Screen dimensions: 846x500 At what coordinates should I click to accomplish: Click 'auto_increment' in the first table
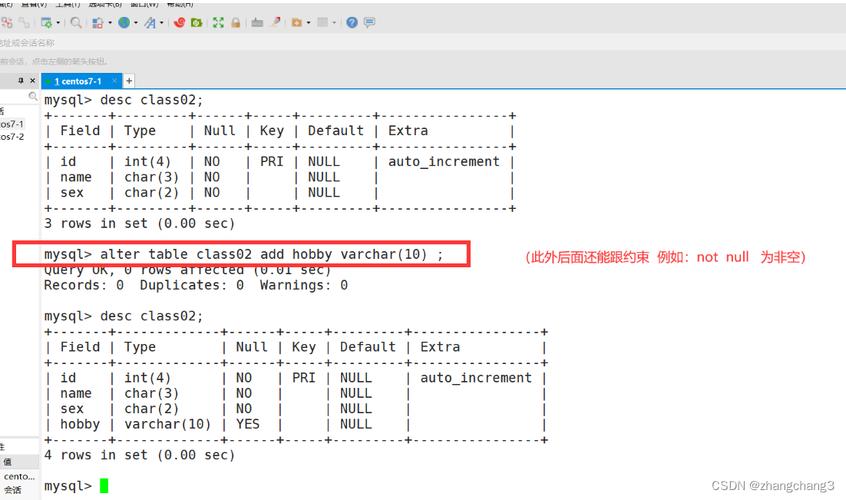coord(444,162)
